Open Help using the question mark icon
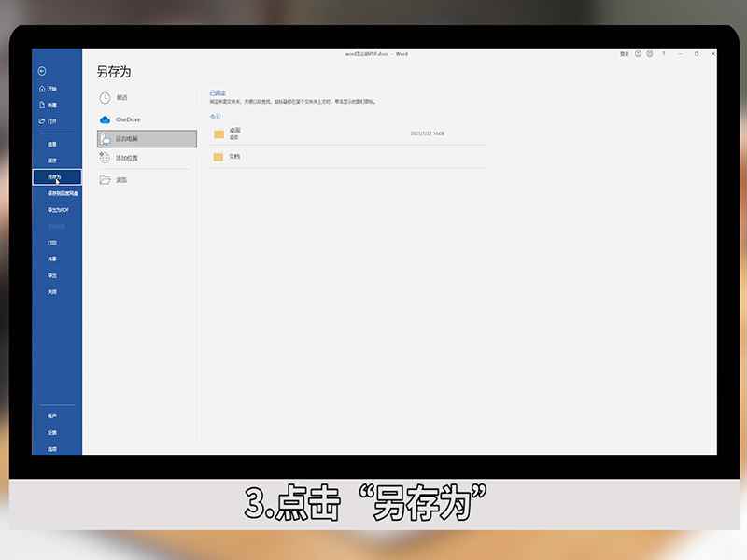Image resolution: width=747 pixels, height=560 pixels. click(x=638, y=54)
